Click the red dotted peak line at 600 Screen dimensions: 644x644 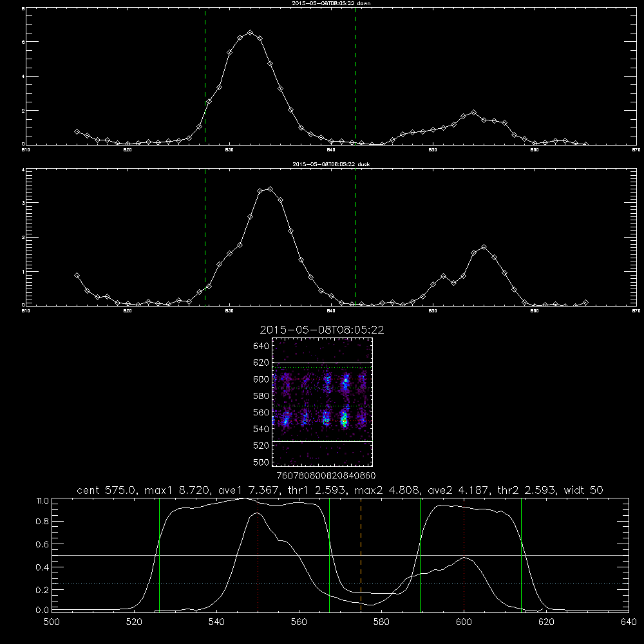pos(464,554)
